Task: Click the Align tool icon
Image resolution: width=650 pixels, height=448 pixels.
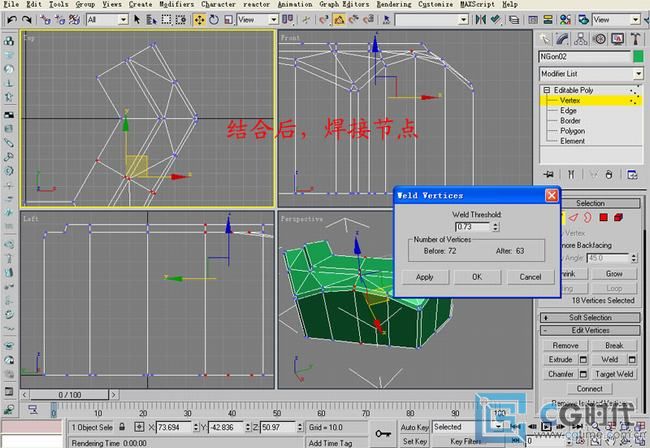Action: (495, 19)
